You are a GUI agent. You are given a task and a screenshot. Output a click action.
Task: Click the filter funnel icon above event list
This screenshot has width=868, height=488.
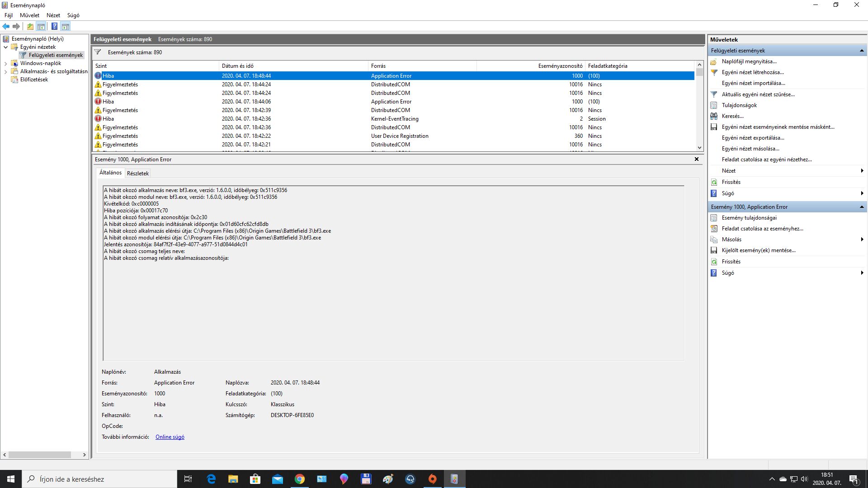click(98, 52)
